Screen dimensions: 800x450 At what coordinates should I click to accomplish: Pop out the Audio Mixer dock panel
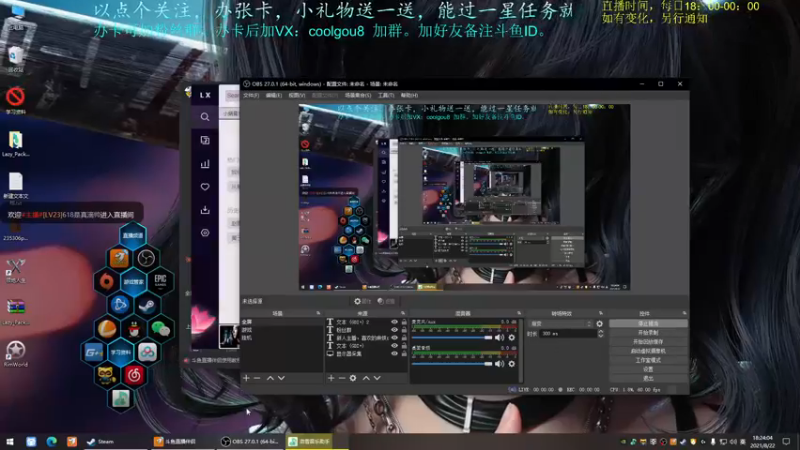[519, 313]
